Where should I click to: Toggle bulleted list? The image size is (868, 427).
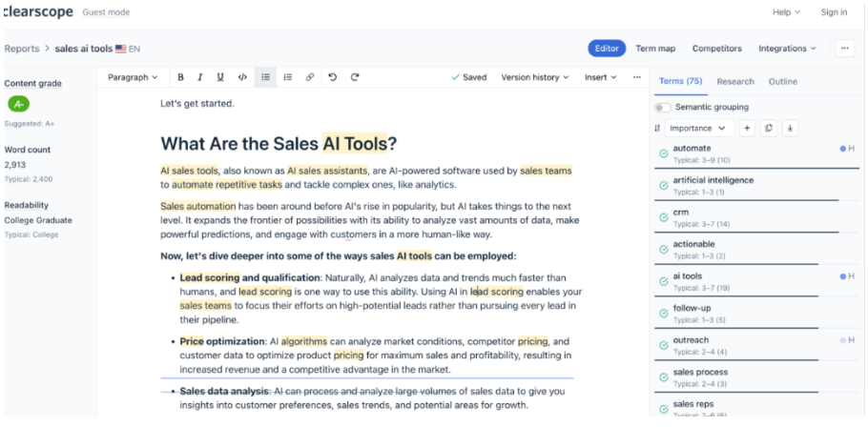(266, 77)
